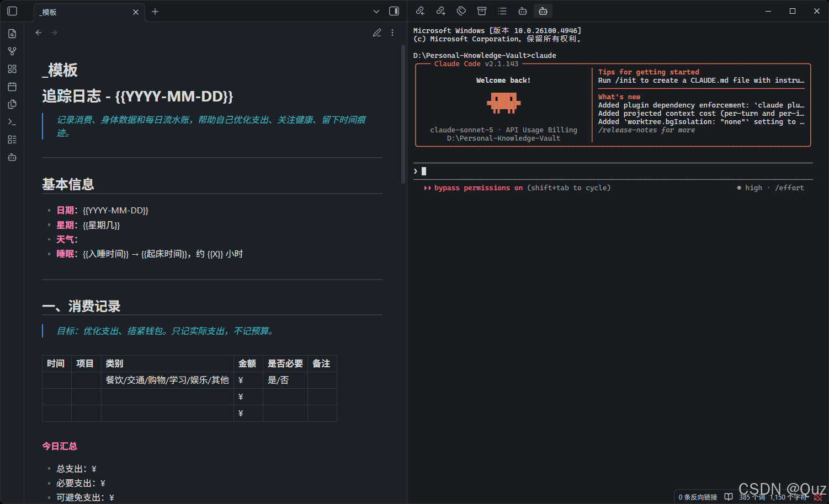Open a new tab with plus button
Viewport: 829px width, 504px height.
point(155,12)
